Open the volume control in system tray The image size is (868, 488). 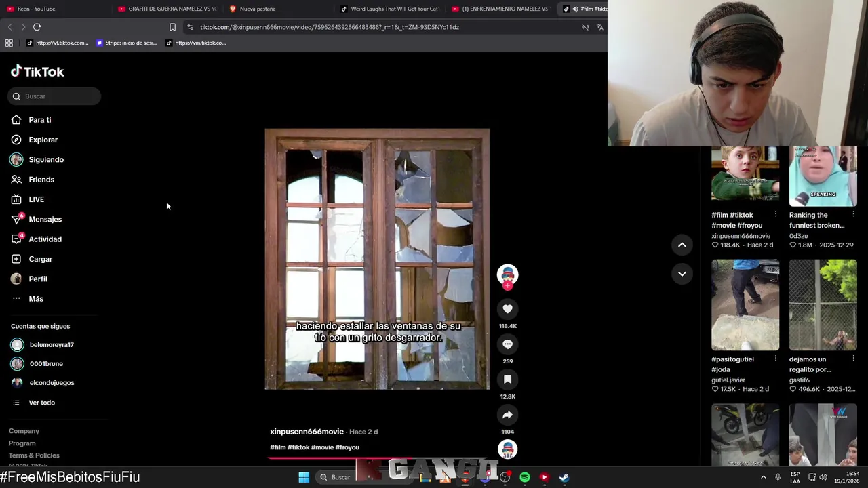point(823,477)
